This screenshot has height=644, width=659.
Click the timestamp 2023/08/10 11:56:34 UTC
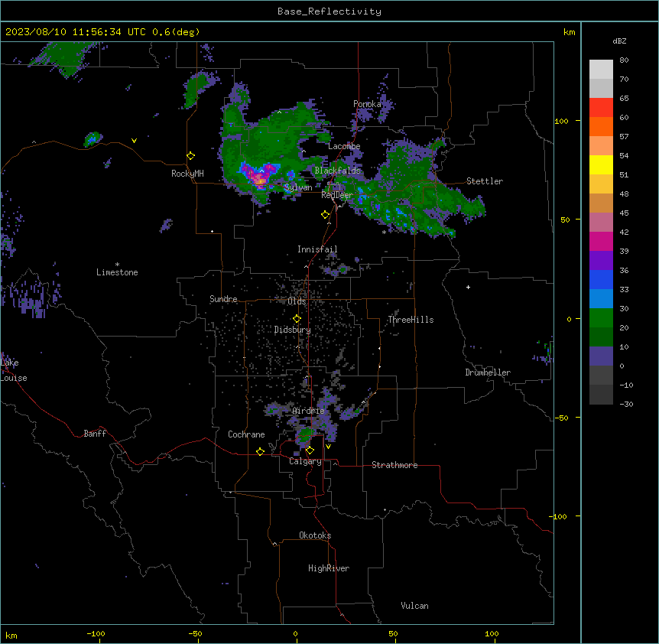click(x=76, y=32)
